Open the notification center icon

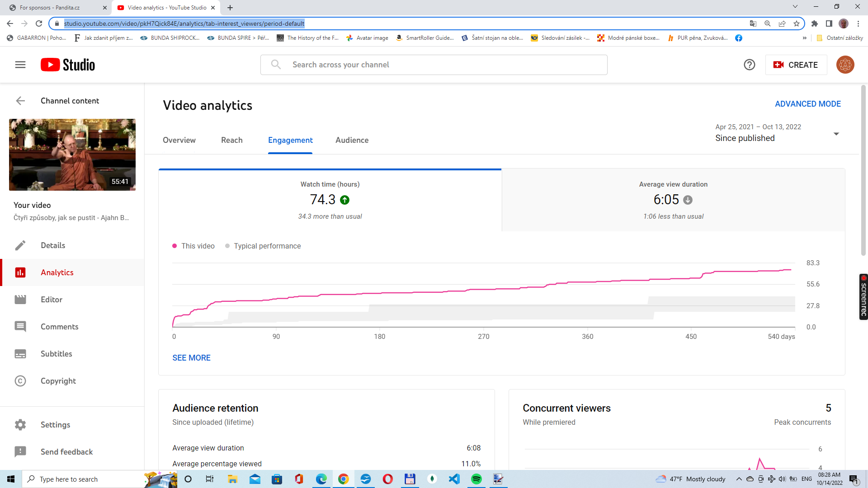tap(854, 479)
